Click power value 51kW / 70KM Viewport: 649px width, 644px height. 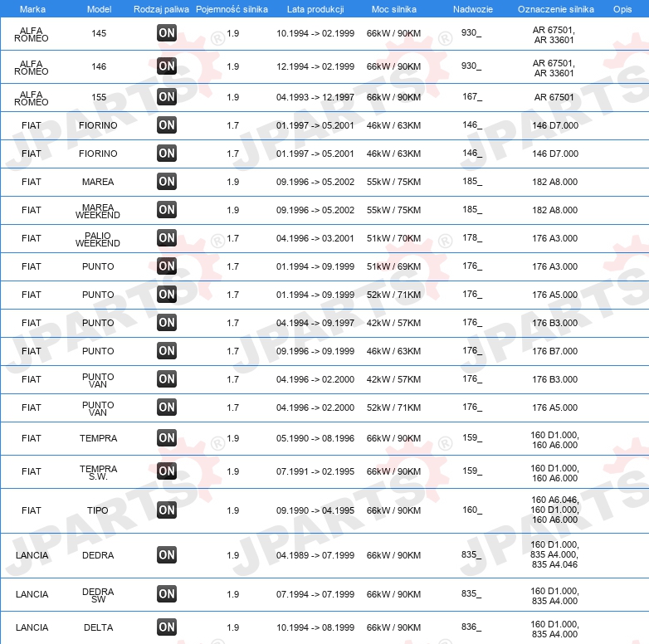[393, 238]
